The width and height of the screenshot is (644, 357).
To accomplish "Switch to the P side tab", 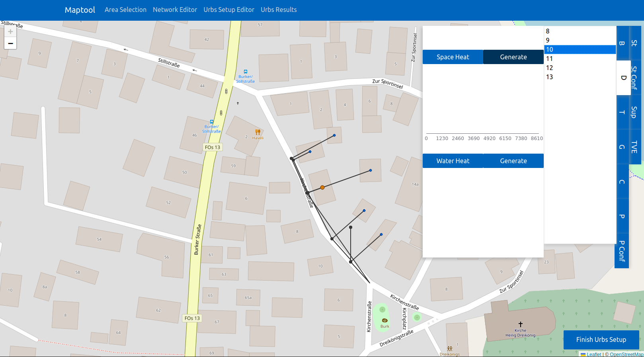I will click(x=623, y=216).
